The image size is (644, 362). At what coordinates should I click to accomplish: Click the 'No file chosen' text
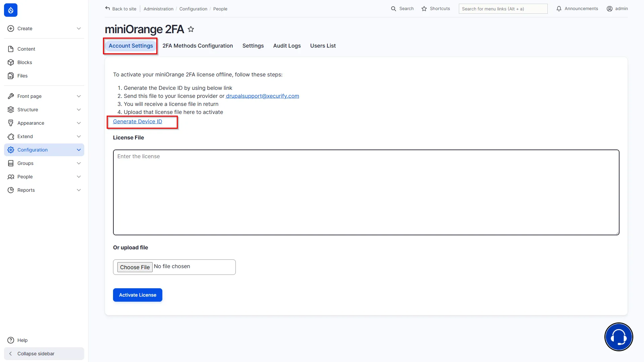click(x=172, y=266)
